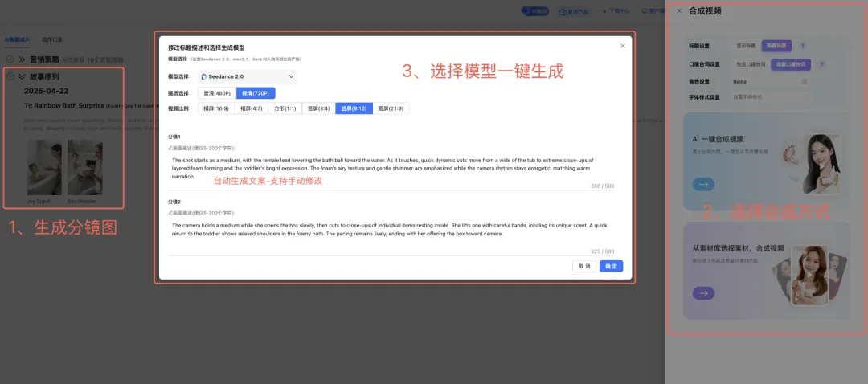
Task: Open the Joy Spark storyboard thumbnail
Action: click(44, 168)
